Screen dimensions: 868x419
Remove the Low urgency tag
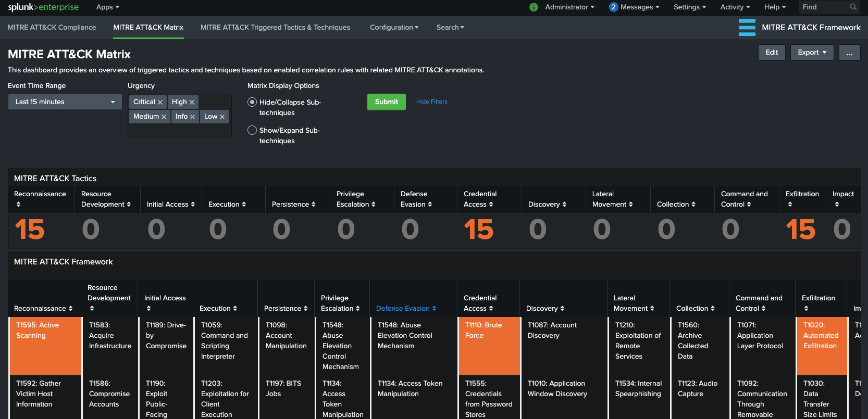point(222,117)
